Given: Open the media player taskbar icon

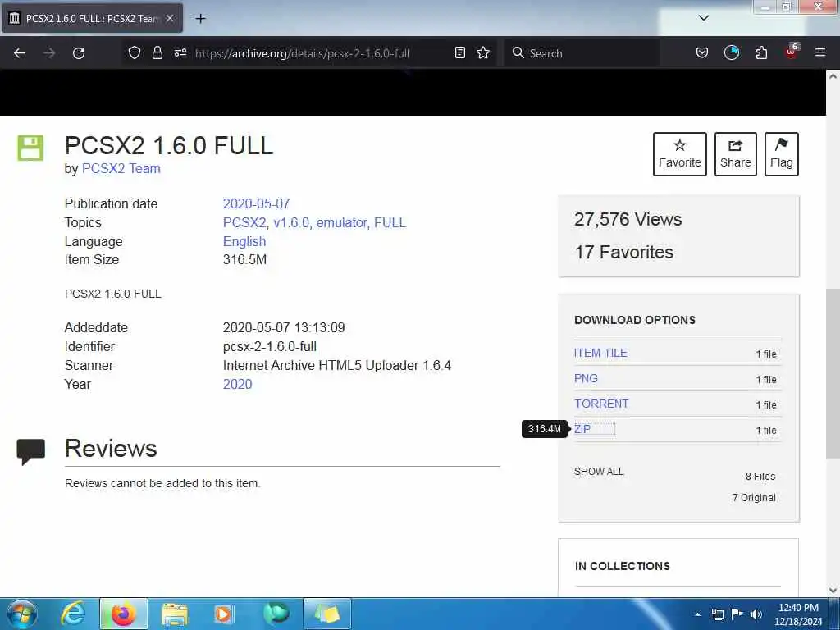Looking at the screenshot, I should (223, 614).
